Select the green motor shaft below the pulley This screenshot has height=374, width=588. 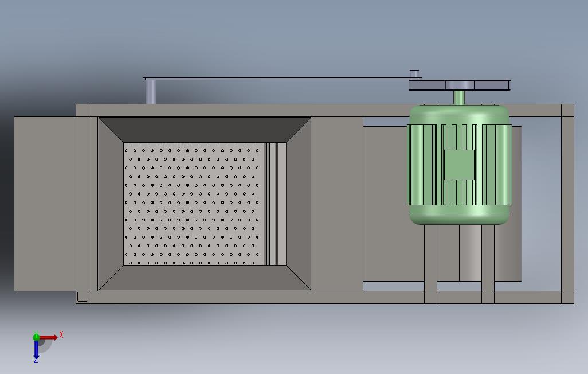pos(460,98)
